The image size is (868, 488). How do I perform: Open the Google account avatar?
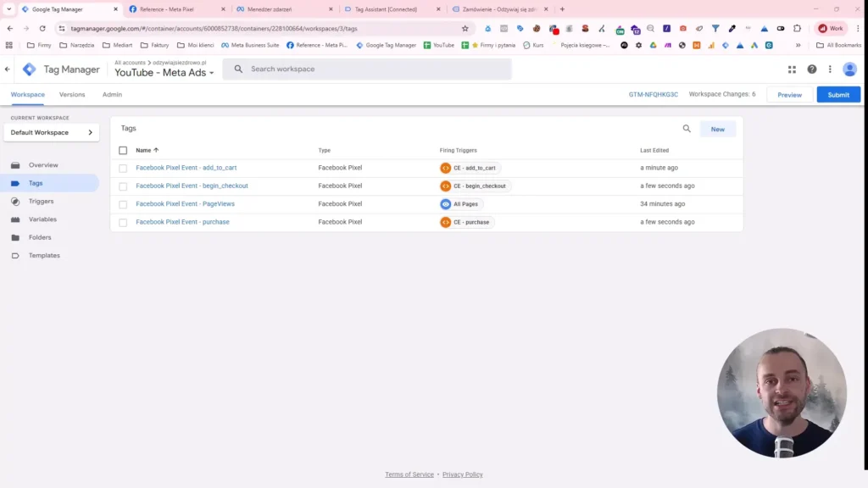tap(849, 69)
